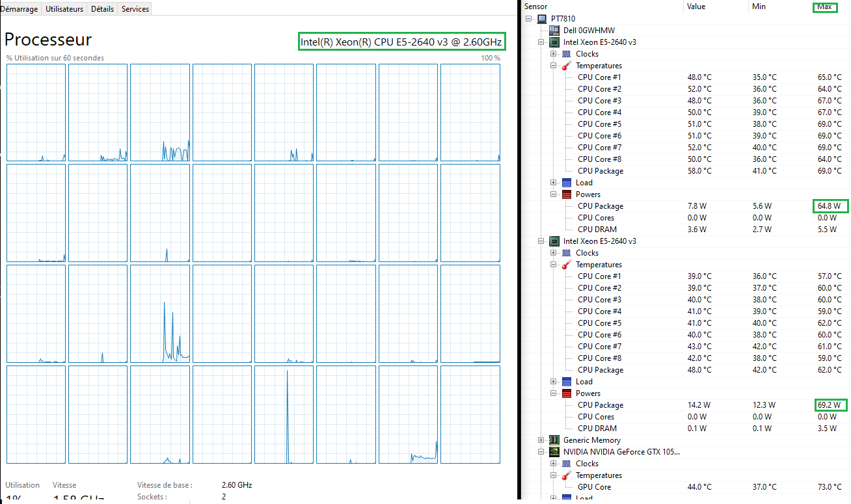Click the second Intel Xeon chip icon

tap(554, 241)
